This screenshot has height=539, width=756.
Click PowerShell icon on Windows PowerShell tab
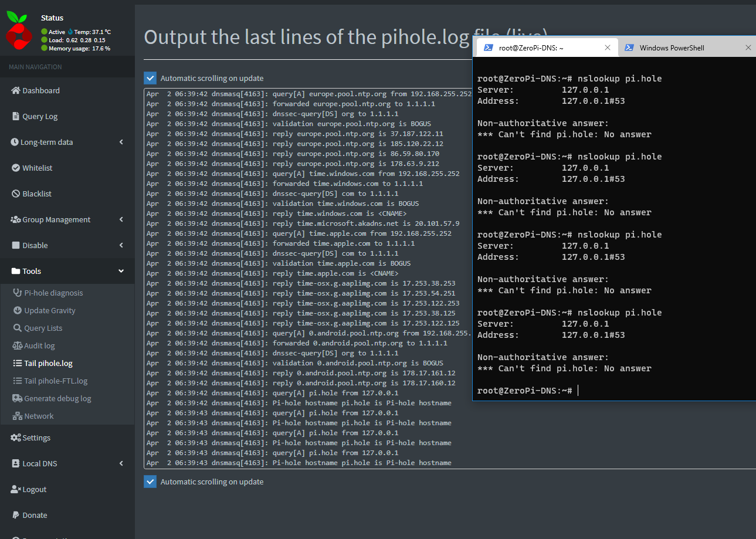pyautogui.click(x=629, y=48)
